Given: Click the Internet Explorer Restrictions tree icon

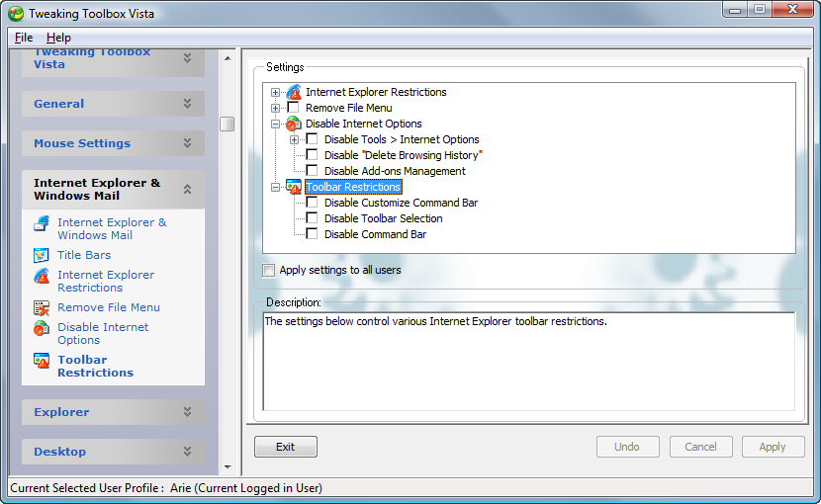Looking at the screenshot, I should coord(294,92).
